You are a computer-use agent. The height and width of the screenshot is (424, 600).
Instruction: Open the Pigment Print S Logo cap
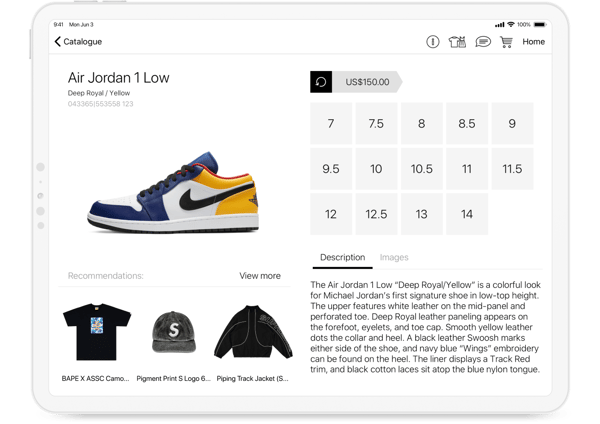[174, 331]
